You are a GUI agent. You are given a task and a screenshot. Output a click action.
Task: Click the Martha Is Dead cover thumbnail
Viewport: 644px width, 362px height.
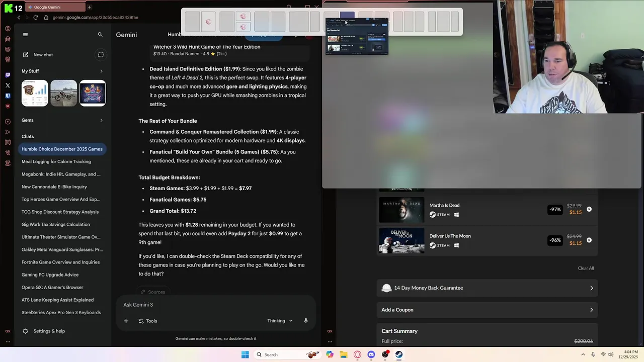[x=401, y=209]
